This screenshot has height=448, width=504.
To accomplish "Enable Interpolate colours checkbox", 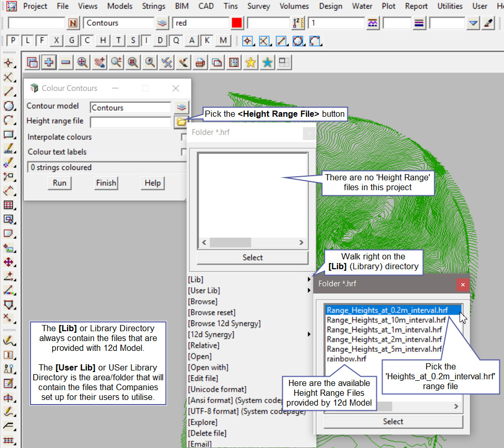I will [184, 137].
